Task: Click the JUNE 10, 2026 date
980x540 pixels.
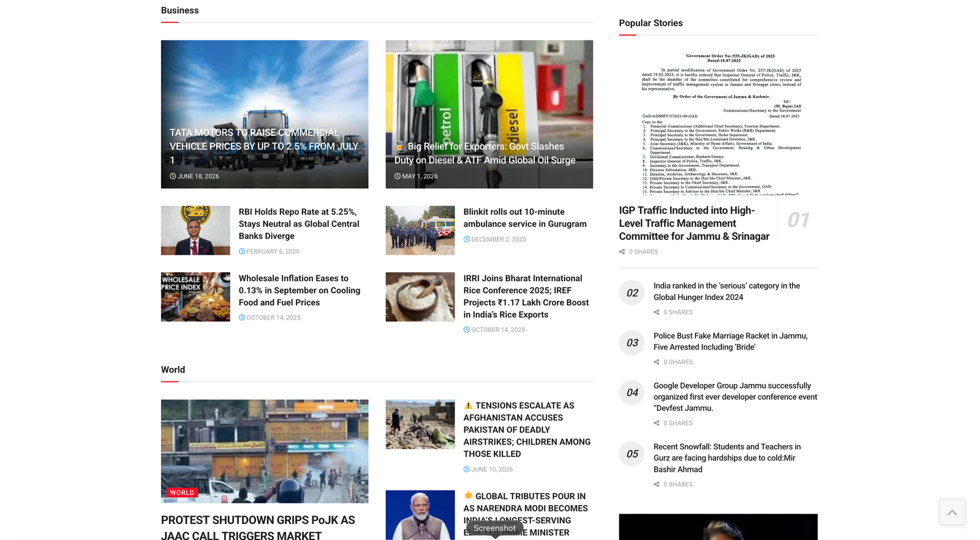Action: (x=492, y=470)
